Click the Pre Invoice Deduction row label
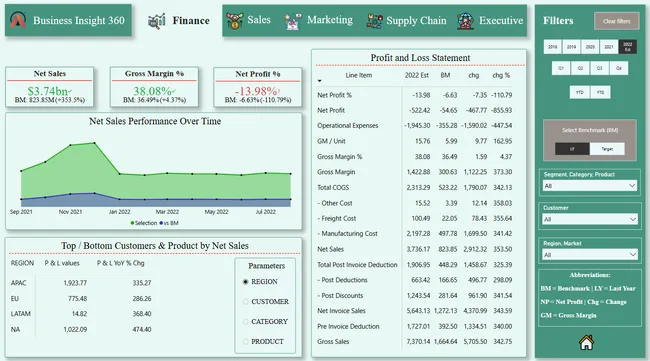Image resolution: width=650 pixels, height=361 pixels. click(x=348, y=327)
